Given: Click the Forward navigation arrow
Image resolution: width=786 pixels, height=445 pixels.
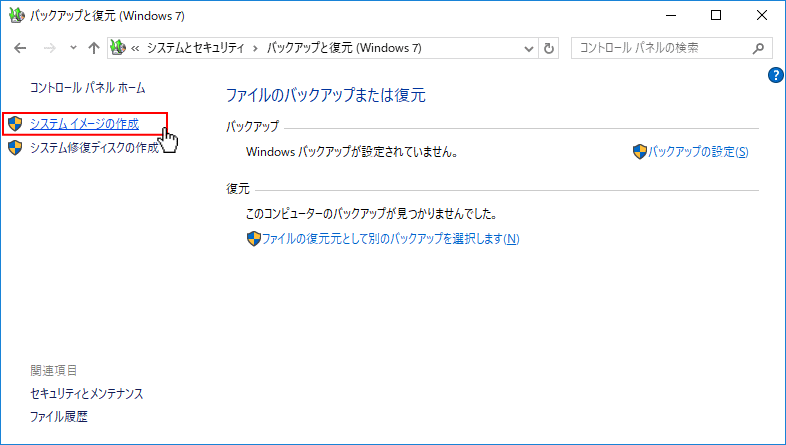Looking at the screenshot, I should pos(49,48).
